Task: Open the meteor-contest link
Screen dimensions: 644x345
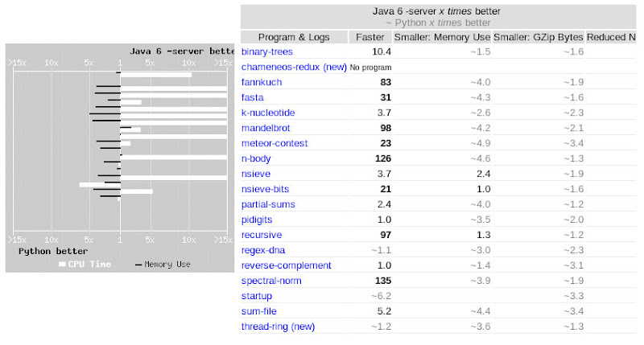Action: (x=275, y=143)
